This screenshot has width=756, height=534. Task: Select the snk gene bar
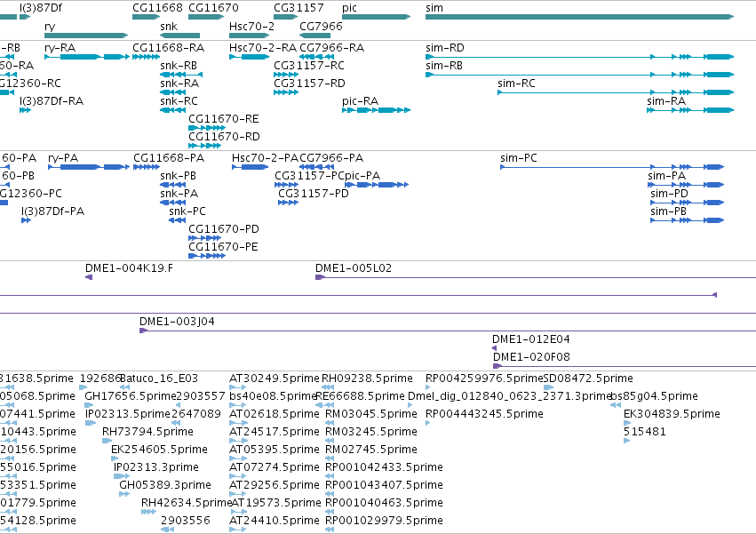[179, 36]
